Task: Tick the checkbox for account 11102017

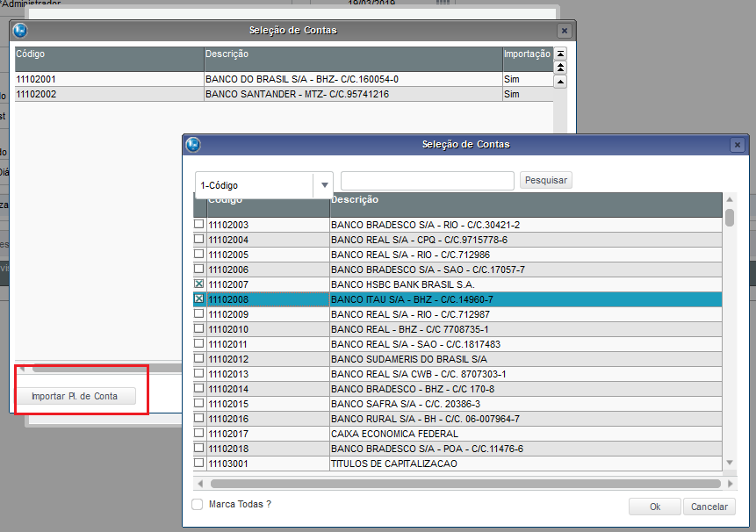Action: 198,433
